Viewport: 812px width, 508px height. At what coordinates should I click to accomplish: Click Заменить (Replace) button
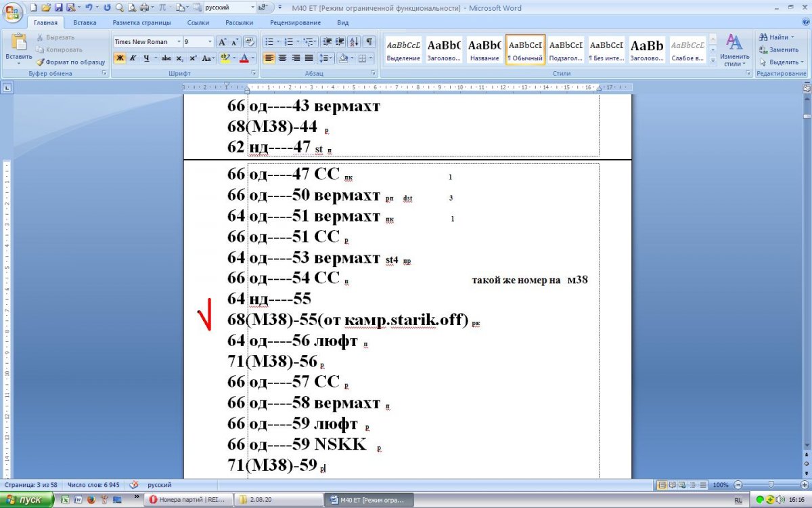point(779,49)
